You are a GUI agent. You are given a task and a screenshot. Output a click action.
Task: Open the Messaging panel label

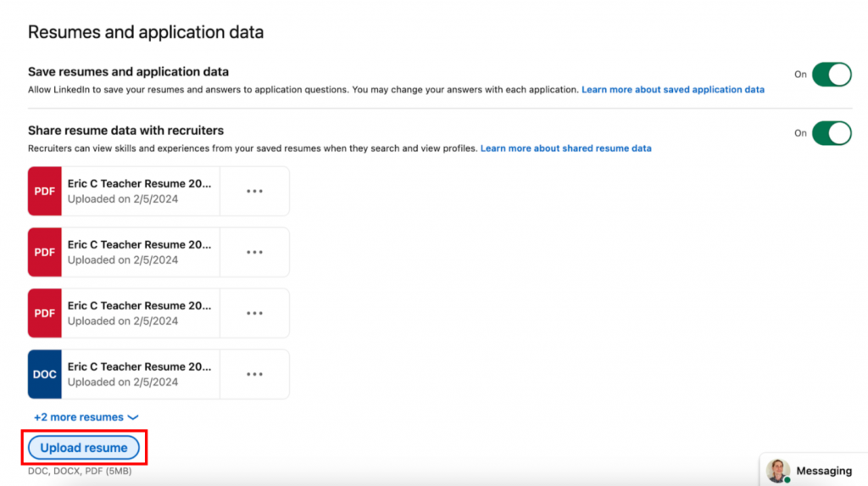click(x=824, y=471)
